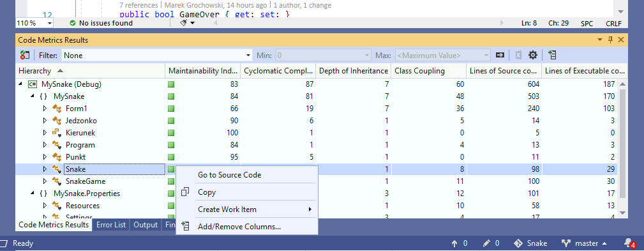Image resolution: width=644 pixels, height=251 pixels.
Task: Click the CRLF line ending indicator
Action: [613, 24]
